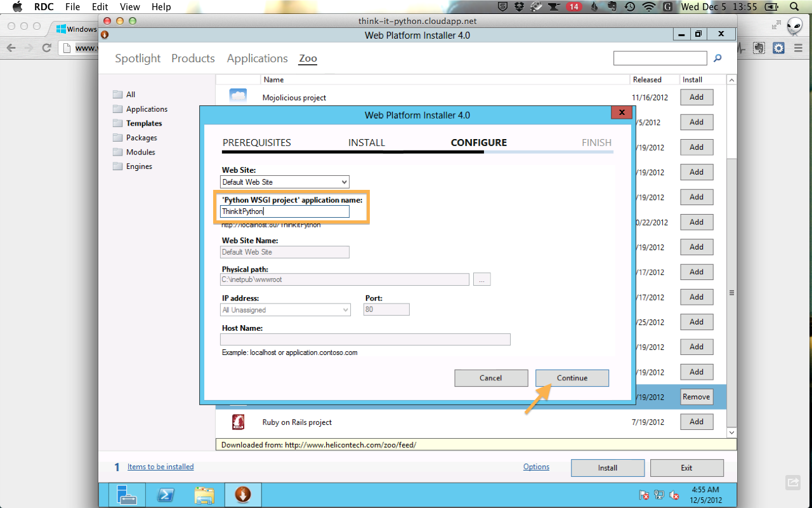
Task: Switch to the Products tab
Action: (193, 58)
